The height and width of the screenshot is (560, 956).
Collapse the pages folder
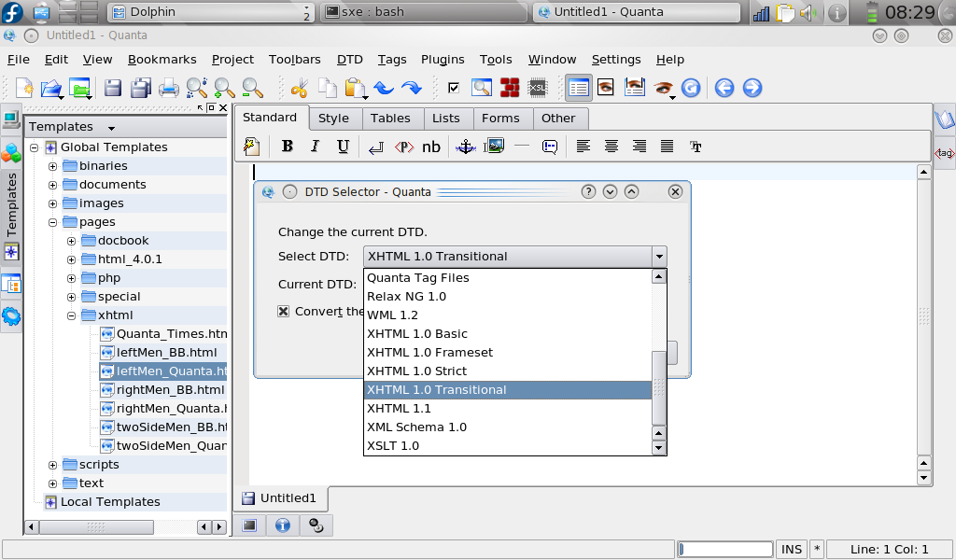52,222
